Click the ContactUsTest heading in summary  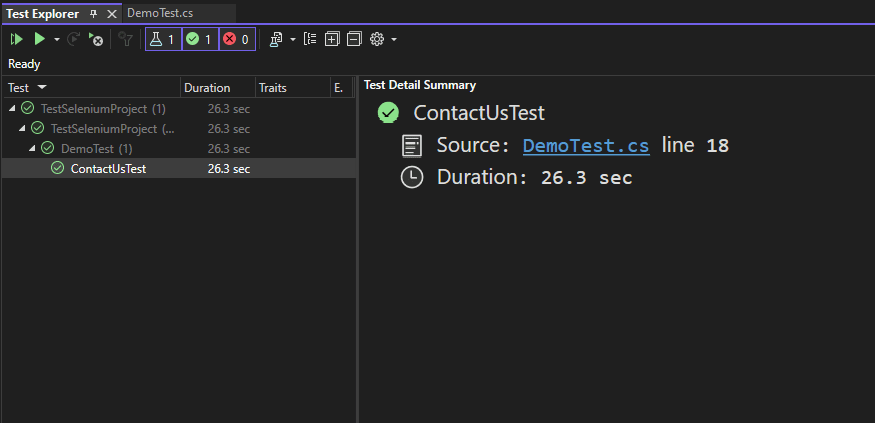click(479, 113)
